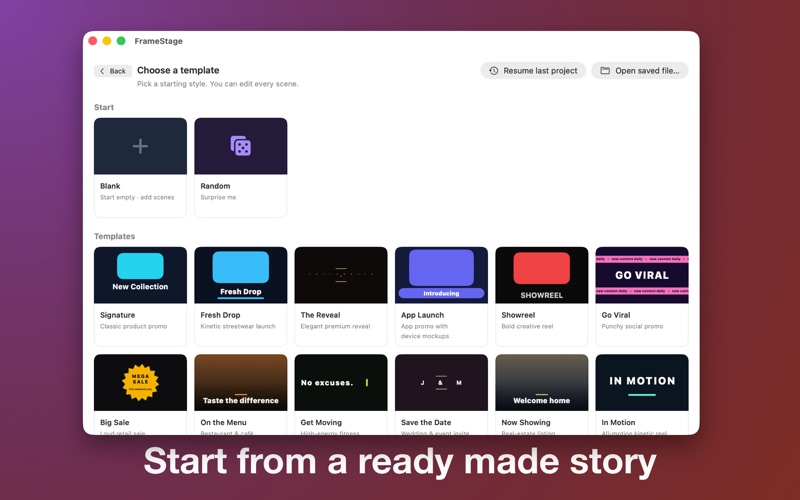Click 'Start empty · add scenes' description
This screenshot has width=800, height=500.
pyautogui.click(x=137, y=197)
